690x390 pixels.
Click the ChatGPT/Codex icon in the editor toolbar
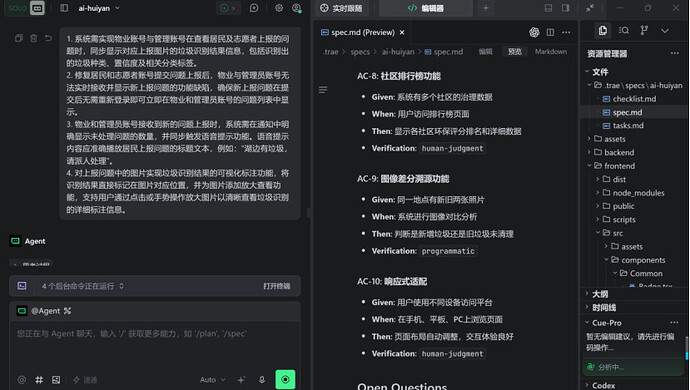click(x=534, y=32)
